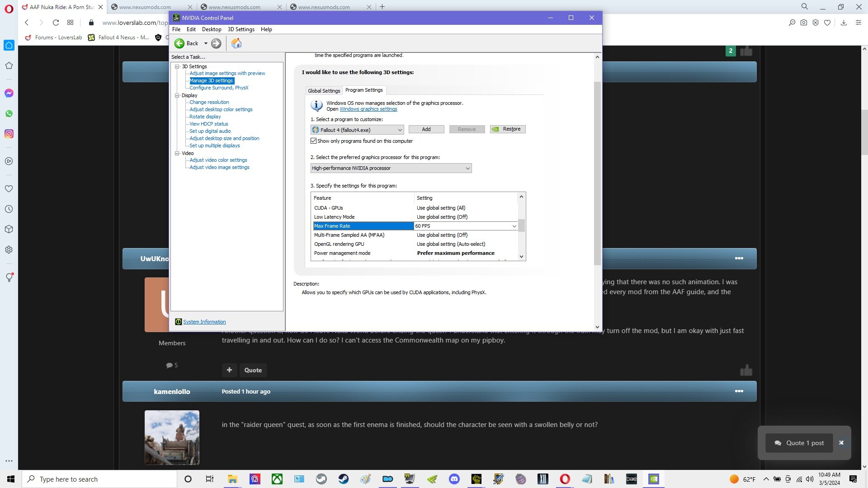Open kamenlollo's avatar thumbnail
Viewport: 868px width, 488px height.
[172, 437]
